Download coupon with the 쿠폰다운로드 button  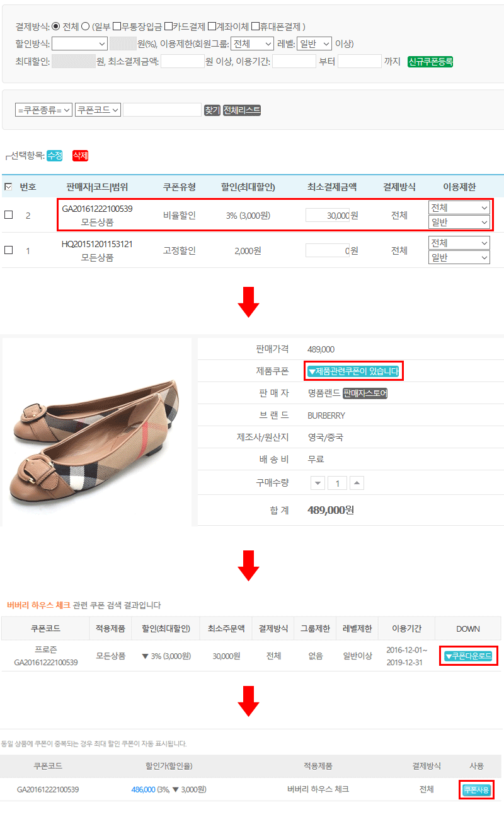click(x=468, y=656)
